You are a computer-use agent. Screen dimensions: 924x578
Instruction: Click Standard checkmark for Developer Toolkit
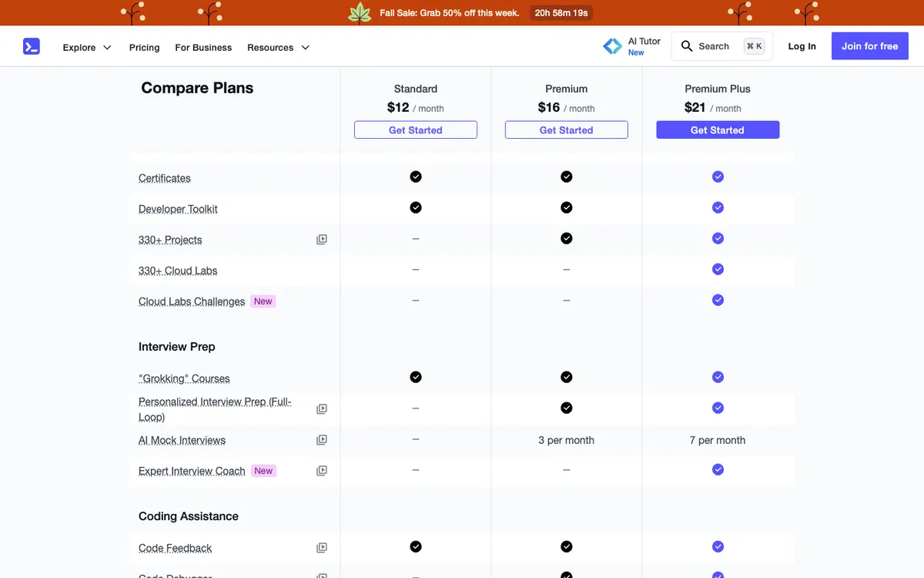(416, 207)
